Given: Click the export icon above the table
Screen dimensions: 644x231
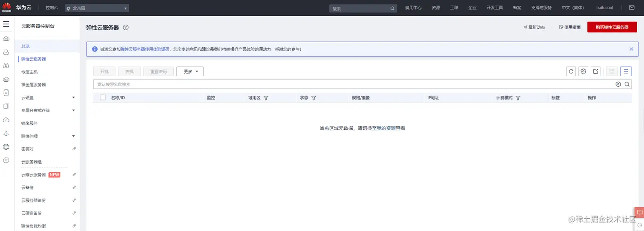Looking at the screenshot, I should coord(595,71).
